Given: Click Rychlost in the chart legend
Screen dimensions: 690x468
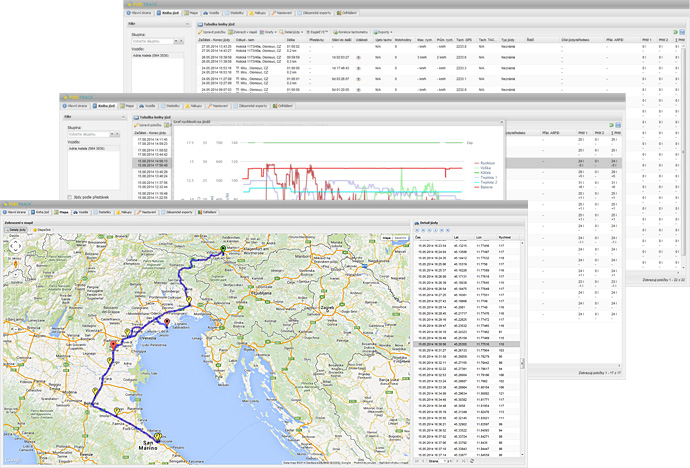Looking at the screenshot, I should (486, 161).
